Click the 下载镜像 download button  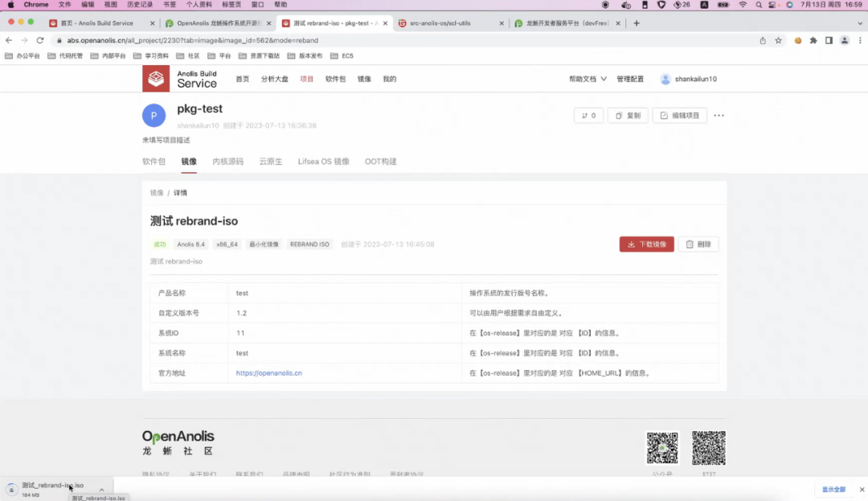tap(646, 244)
